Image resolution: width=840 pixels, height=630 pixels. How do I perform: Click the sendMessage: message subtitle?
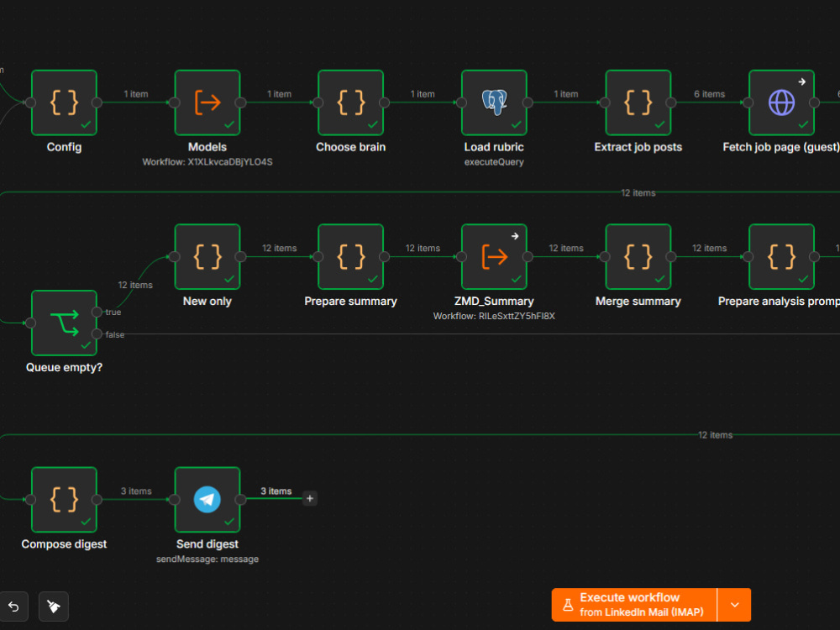pos(207,559)
